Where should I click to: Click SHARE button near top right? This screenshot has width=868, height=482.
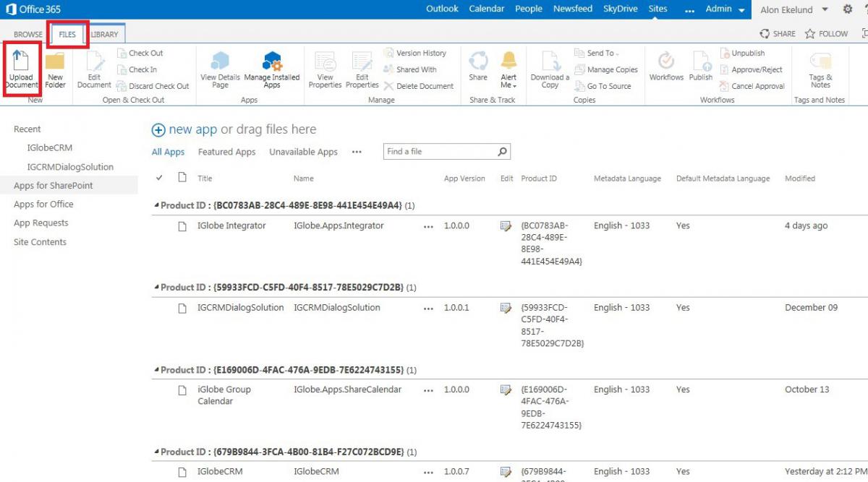778,34
